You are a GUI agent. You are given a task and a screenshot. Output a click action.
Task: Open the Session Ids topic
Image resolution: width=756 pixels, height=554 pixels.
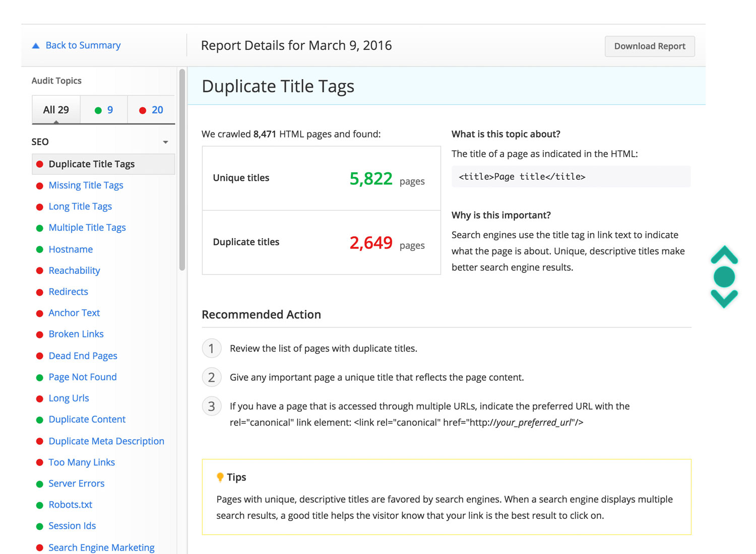point(72,525)
